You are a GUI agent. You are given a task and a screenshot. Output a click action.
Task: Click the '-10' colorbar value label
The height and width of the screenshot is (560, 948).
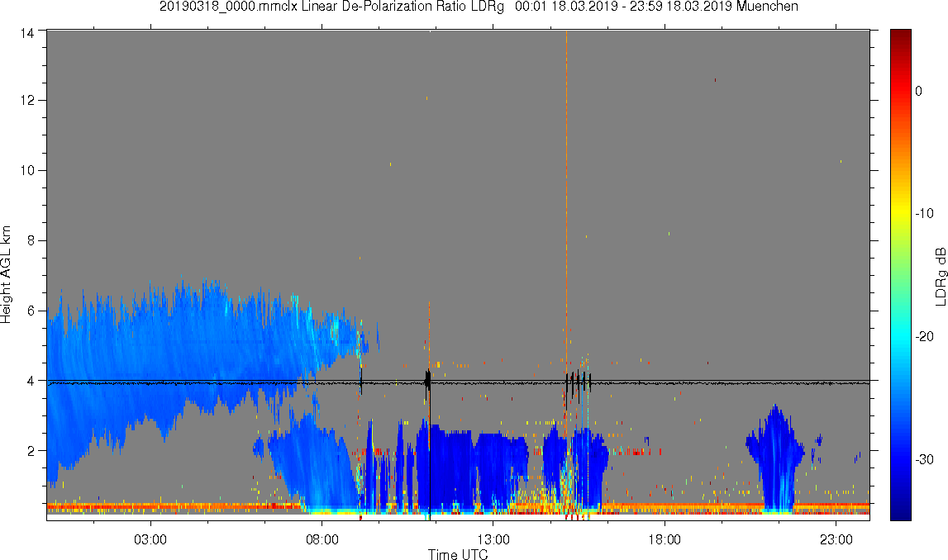924,213
